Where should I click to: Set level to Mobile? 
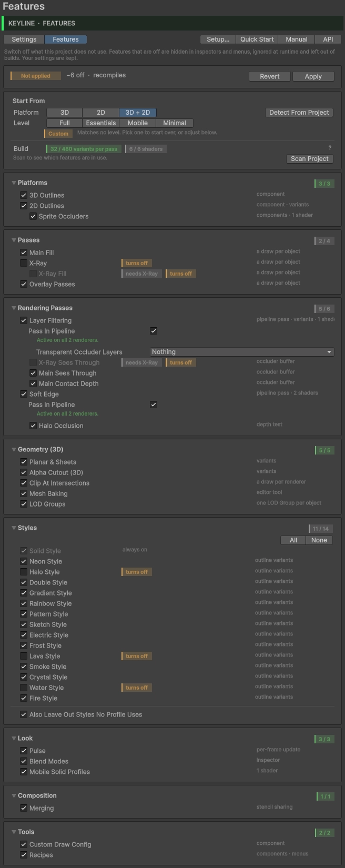[138, 123]
